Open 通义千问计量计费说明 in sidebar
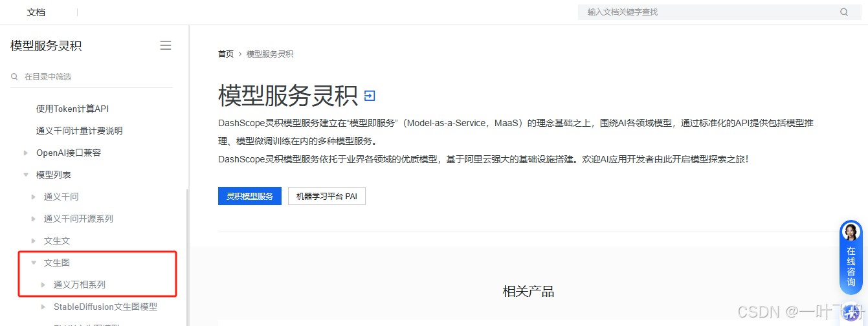The height and width of the screenshot is (326, 868). point(80,131)
